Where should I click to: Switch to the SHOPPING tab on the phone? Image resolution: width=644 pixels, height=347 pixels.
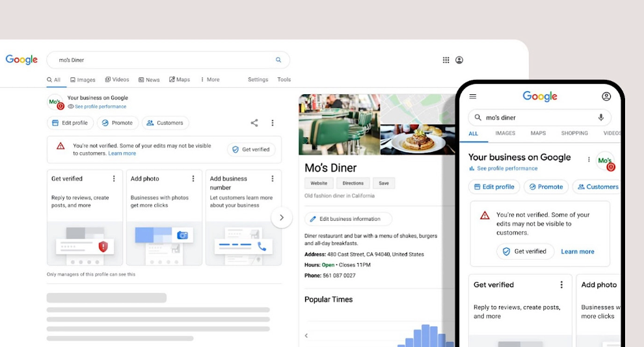[574, 133]
